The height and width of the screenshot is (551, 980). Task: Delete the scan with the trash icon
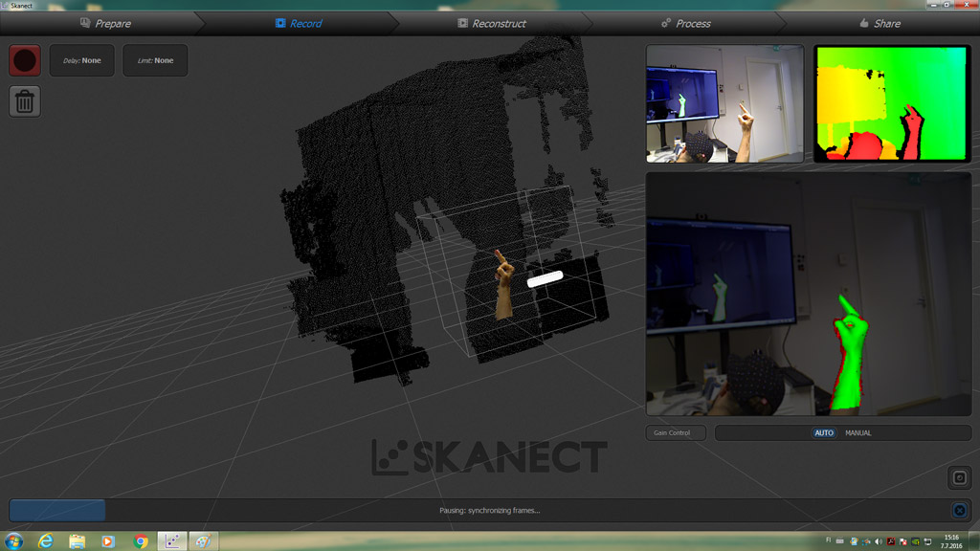point(25,101)
